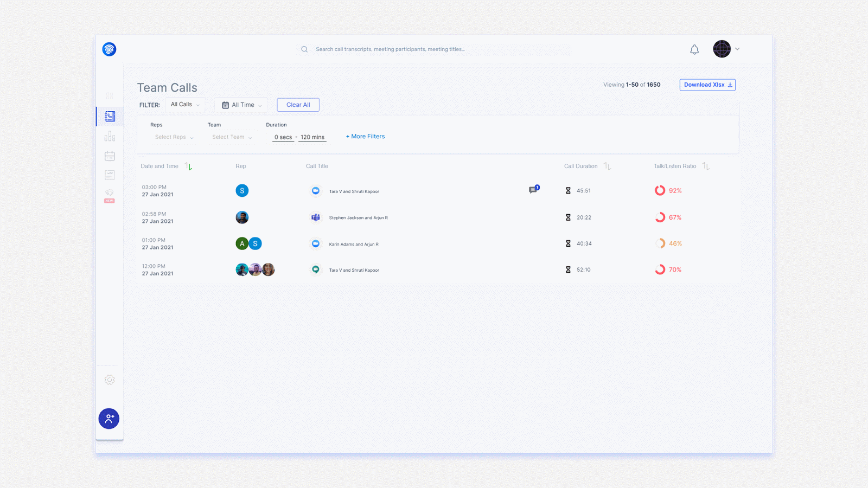
Task: Download the Xlsx export
Action: point(707,85)
